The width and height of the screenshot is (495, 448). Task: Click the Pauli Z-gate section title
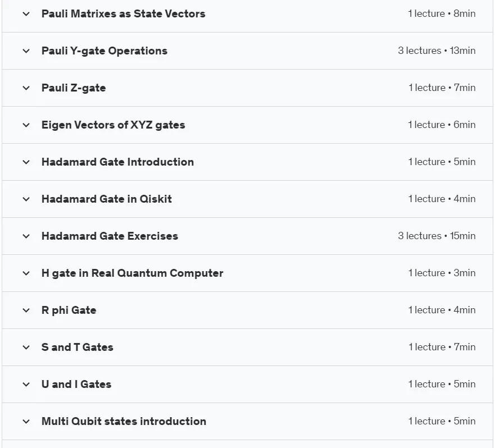[74, 88]
